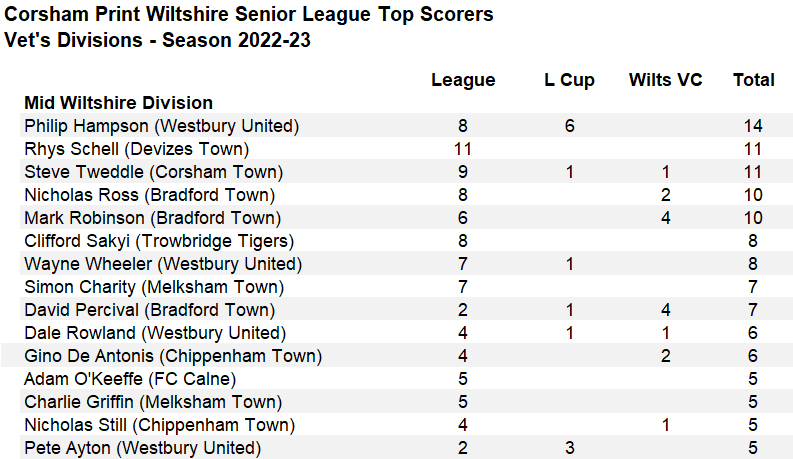Screen dimensions: 793x459
Task: Select the Corsham Print Wiltshire Senior League title
Action: (249, 15)
